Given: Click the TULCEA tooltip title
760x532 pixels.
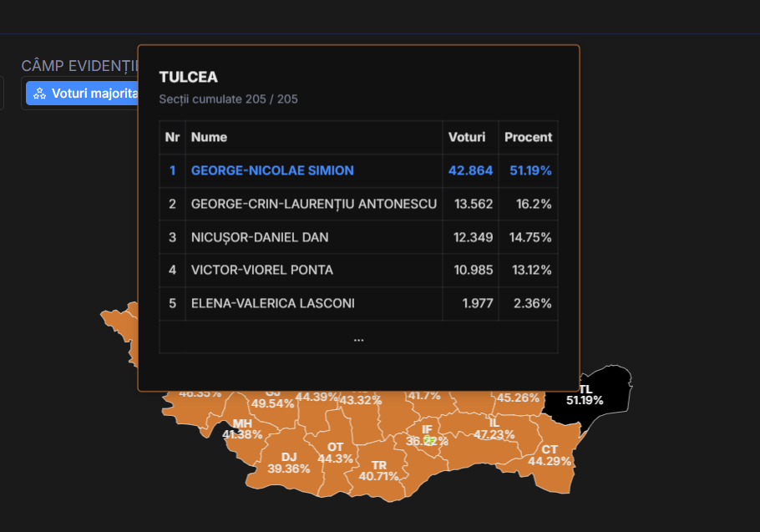Looking at the screenshot, I should click(x=189, y=78).
